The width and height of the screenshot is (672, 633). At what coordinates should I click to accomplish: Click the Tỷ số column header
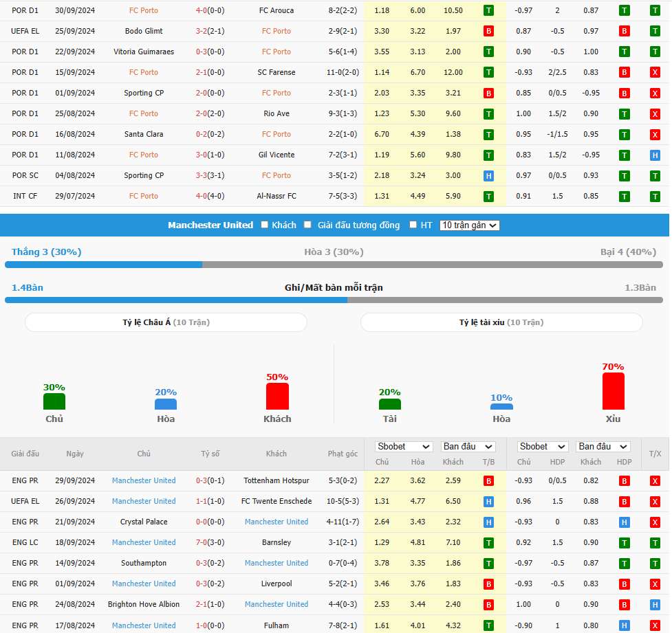coord(210,454)
